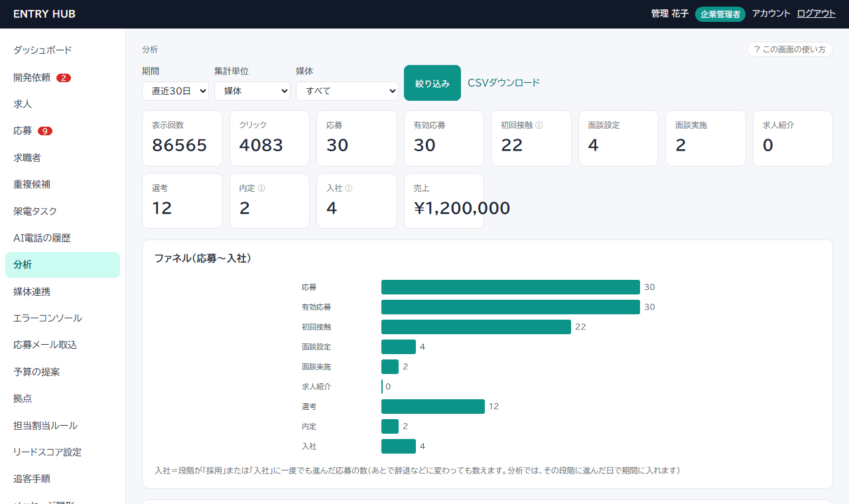Select 分析 in the sidebar
Viewport: 849px width, 504px height.
point(62,265)
